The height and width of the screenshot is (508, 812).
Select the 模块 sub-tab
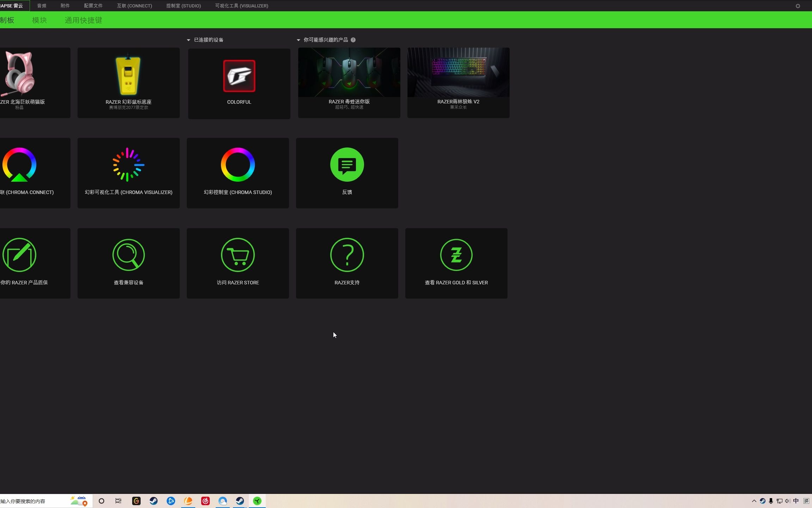[39, 20]
